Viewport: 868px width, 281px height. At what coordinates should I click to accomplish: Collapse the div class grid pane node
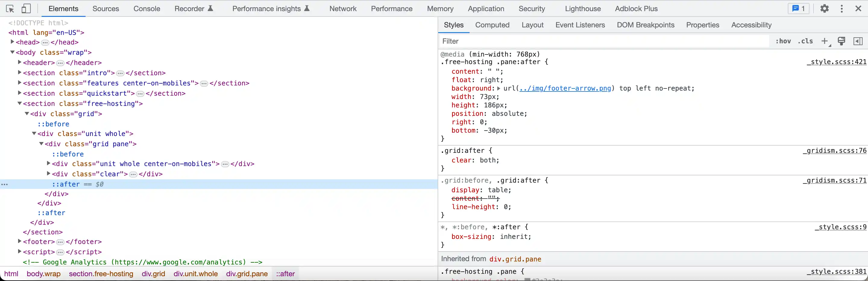42,144
